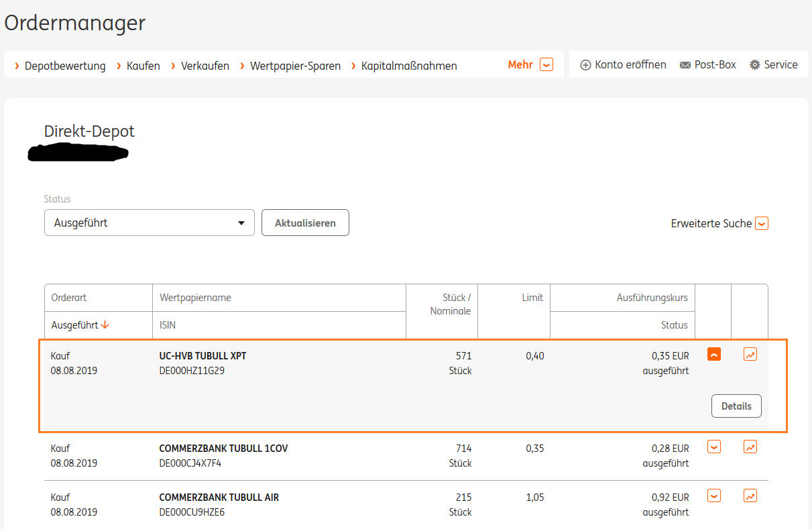This screenshot has height=529, width=812.
Task: Click the Service gear icon
Action: pyautogui.click(x=755, y=65)
